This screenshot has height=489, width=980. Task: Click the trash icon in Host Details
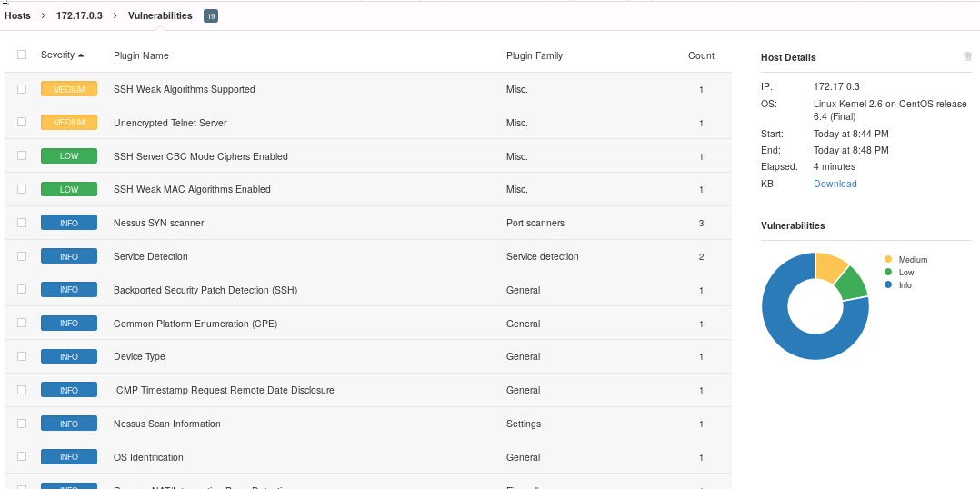click(x=967, y=56)
